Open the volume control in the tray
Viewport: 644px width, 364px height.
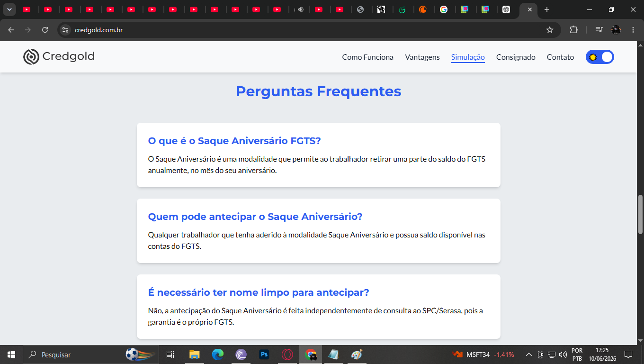(563, 355)
